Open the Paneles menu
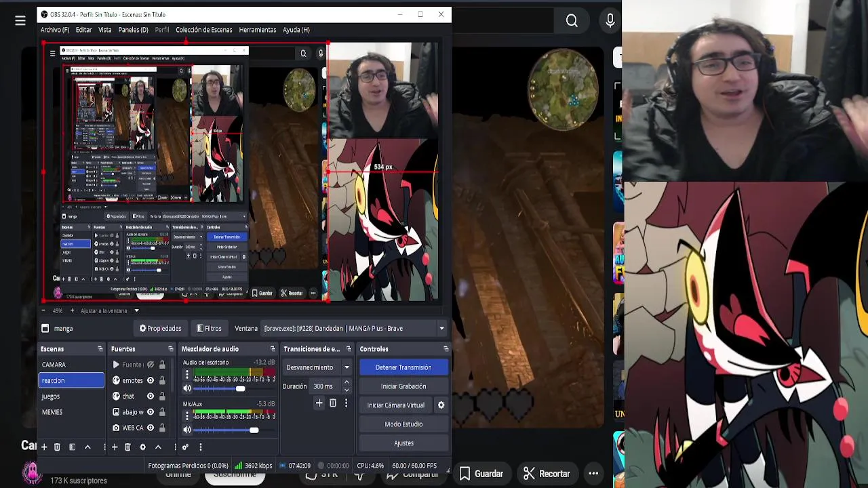Screen dimensions: 868x488 133,30
